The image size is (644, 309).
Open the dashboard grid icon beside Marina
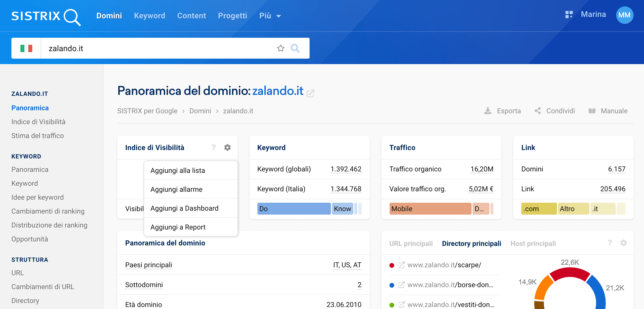(569, 14)
